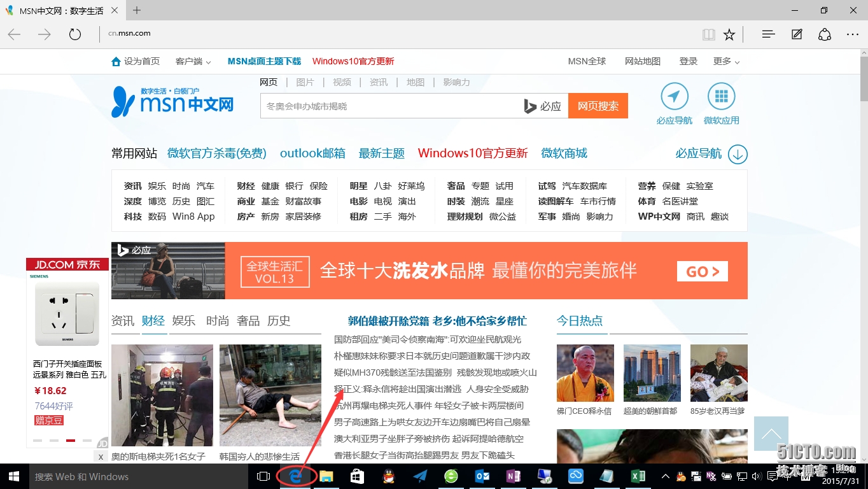Select the 网页 search tab
The width and height of the screenshot is (868, 489).
pos(269,82)
